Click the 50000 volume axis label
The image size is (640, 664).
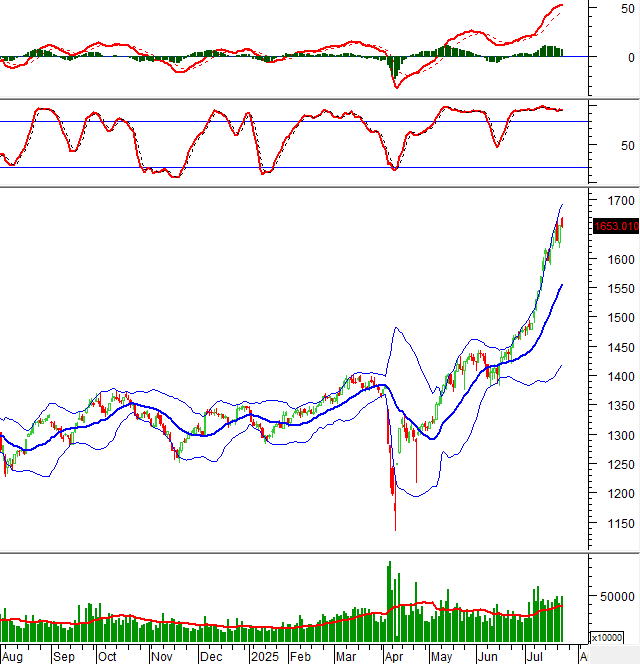click(617, 597)
